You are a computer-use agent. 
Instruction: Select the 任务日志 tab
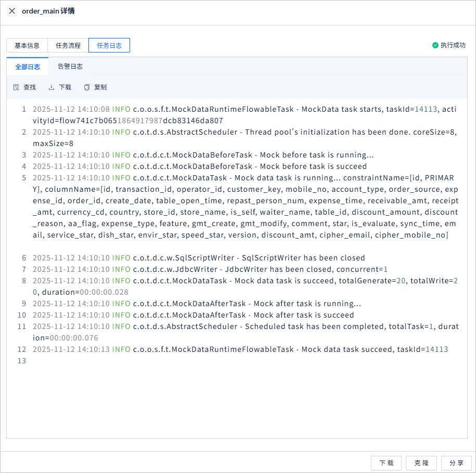[109, 45]
